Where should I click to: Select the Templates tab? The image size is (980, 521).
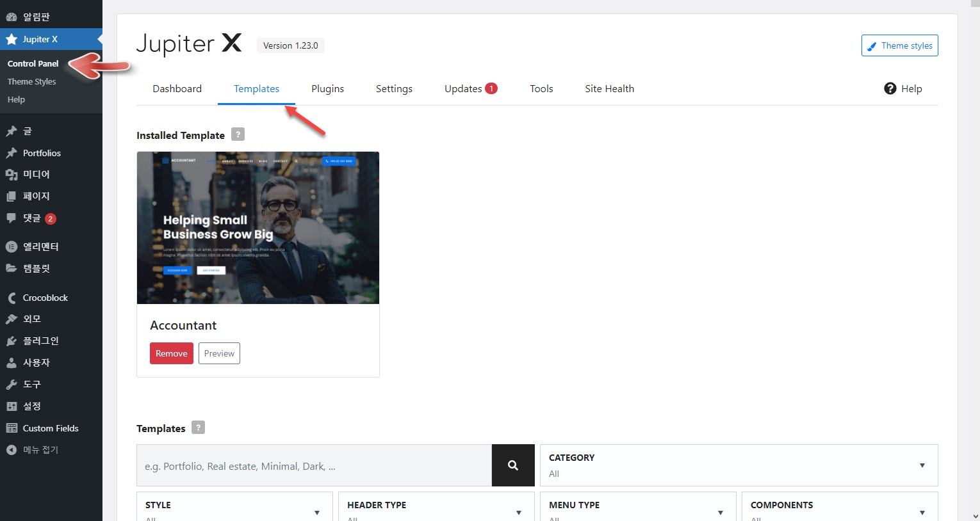pos(256,89)
